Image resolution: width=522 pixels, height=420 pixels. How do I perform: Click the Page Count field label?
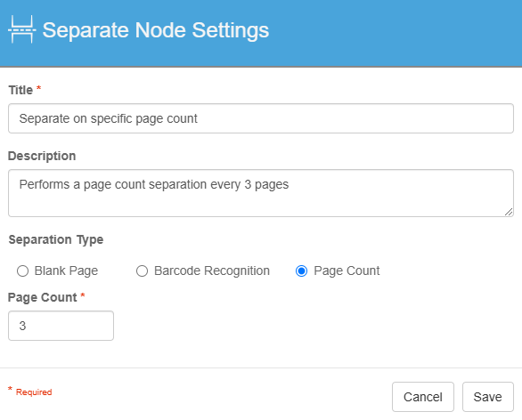coord(42,297)
